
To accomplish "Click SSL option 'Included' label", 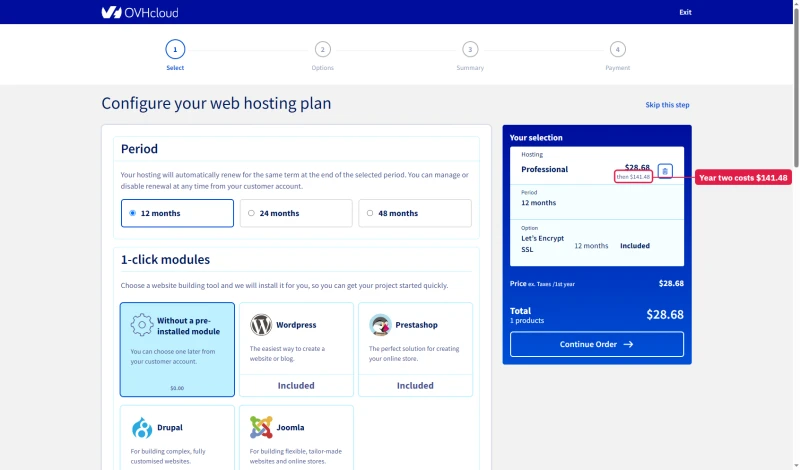I will coord(635,246).
